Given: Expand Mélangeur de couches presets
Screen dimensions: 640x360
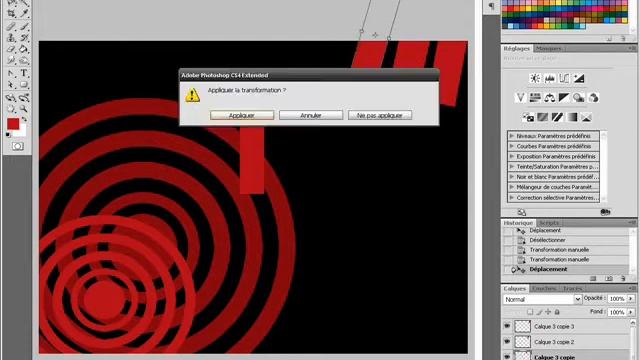Looking at the screenshot, I should (511, 187).
